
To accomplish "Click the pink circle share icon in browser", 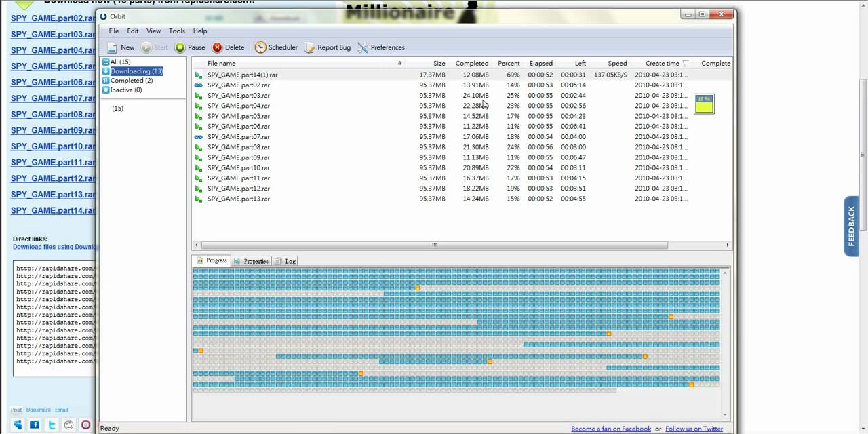I will pos(85,425).
